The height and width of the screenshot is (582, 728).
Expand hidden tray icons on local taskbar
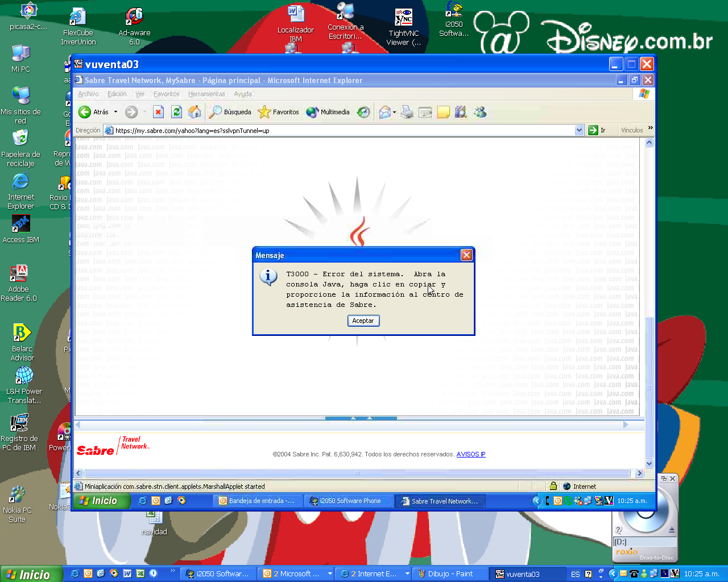tap(613, 574)
